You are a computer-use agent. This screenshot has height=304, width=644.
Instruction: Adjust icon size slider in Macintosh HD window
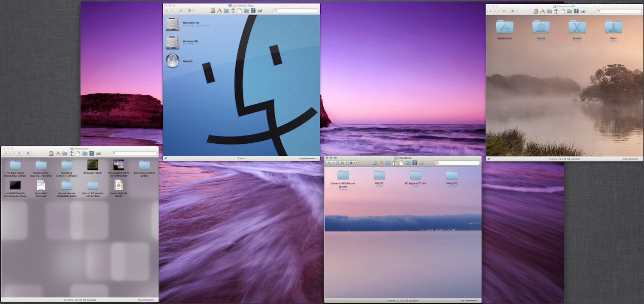point(630,159)
